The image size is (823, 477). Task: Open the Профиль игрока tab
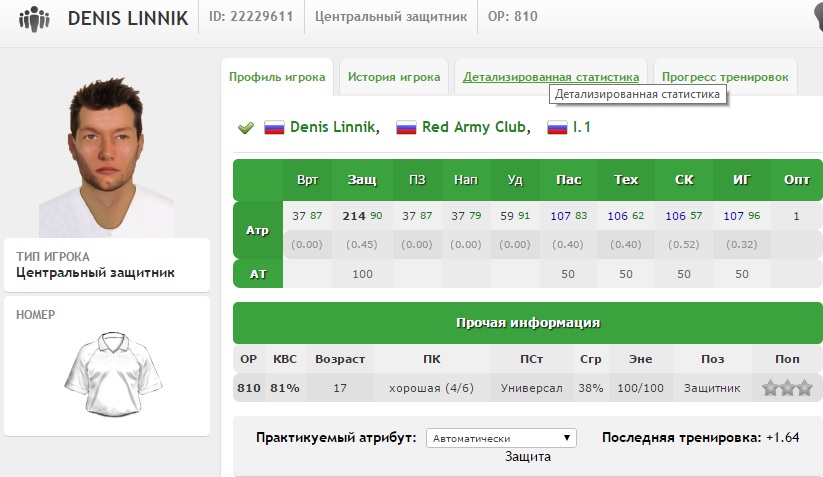coord(277,77)
